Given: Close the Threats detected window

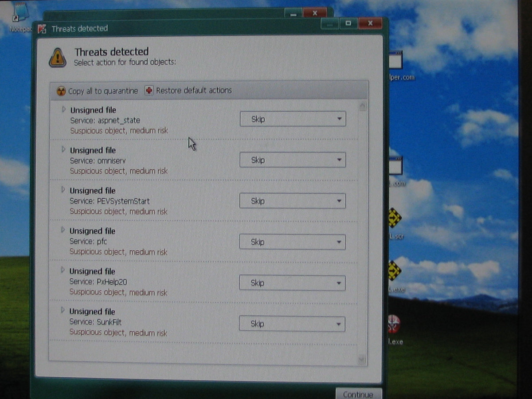Looking at the screenshot, I should coord(370,23).
